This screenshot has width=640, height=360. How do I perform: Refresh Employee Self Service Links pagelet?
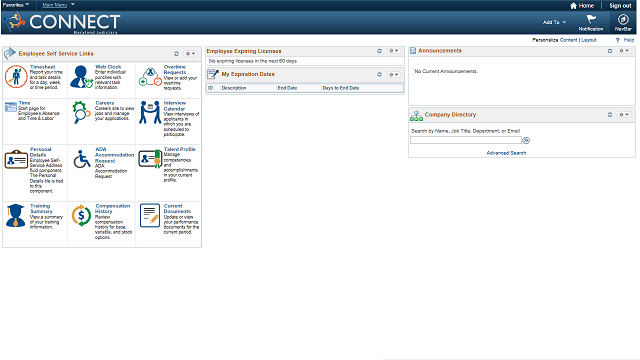tap(176, 53)
